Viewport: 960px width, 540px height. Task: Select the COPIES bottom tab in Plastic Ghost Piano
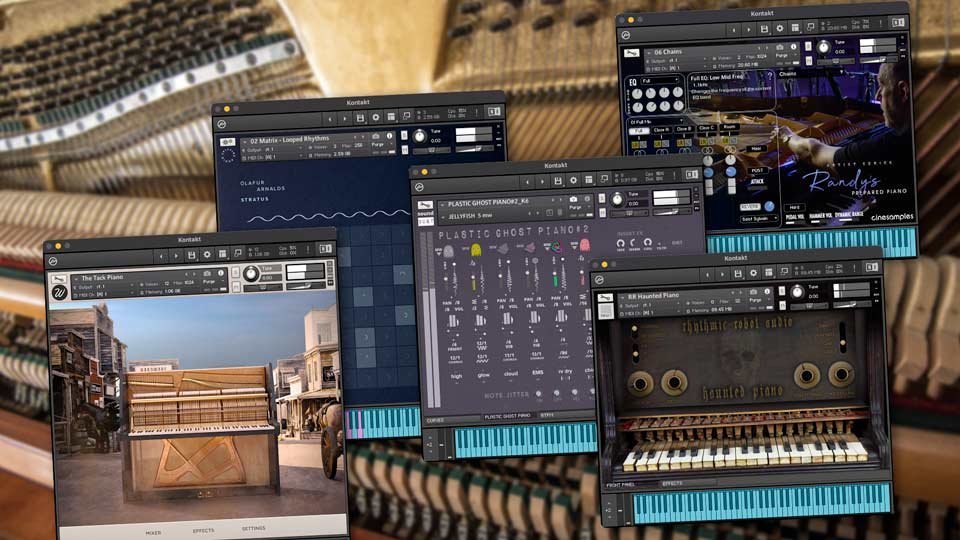pos(435,420)
